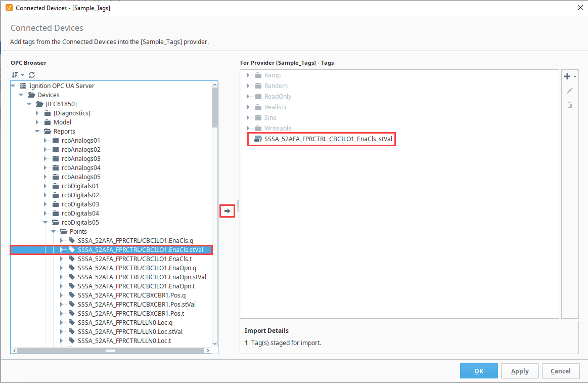Click the trash delete tag icon

(x=570, y=105)
